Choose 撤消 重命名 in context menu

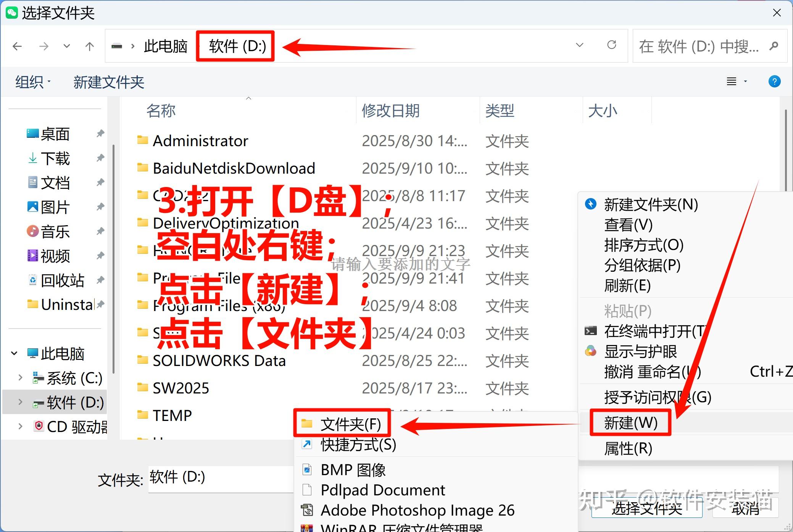tap(653, 372)
